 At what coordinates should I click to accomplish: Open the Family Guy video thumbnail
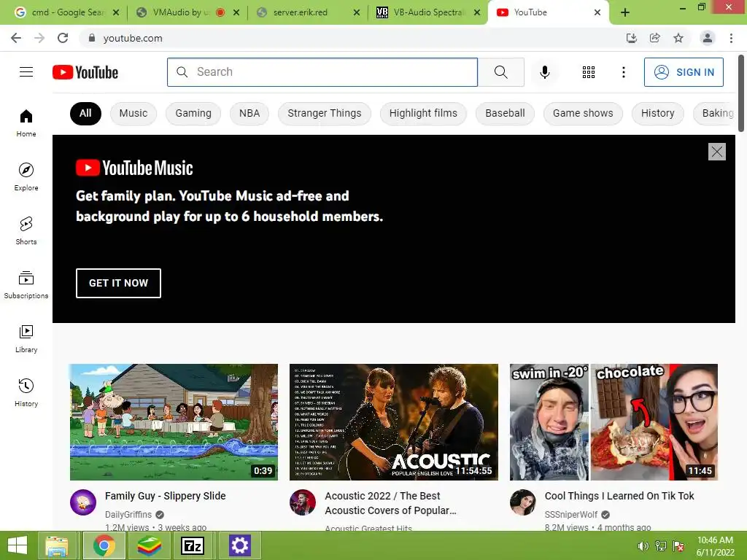pos(174,422)
